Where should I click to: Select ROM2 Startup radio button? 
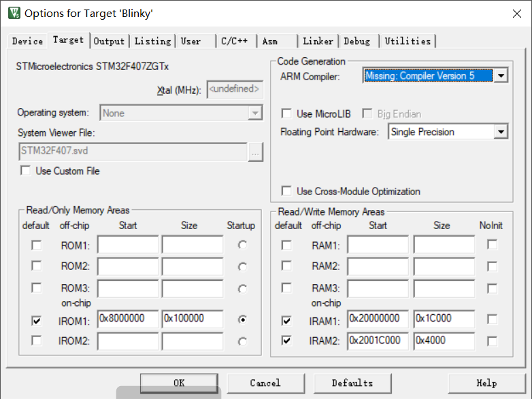click(x=242, y=266)
